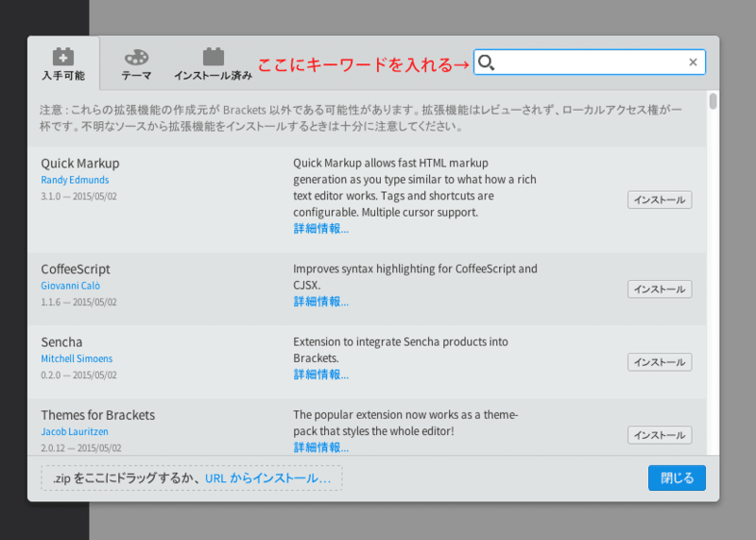The height and width of the screenshot is (540, 756).
Task: Open the 入手可能 (Available) tab
Action: (x=63, y=63)
